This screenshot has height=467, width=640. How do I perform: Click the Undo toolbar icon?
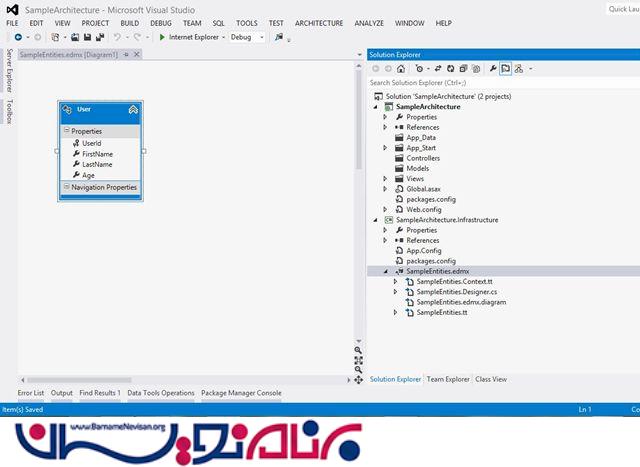(118, 37)
